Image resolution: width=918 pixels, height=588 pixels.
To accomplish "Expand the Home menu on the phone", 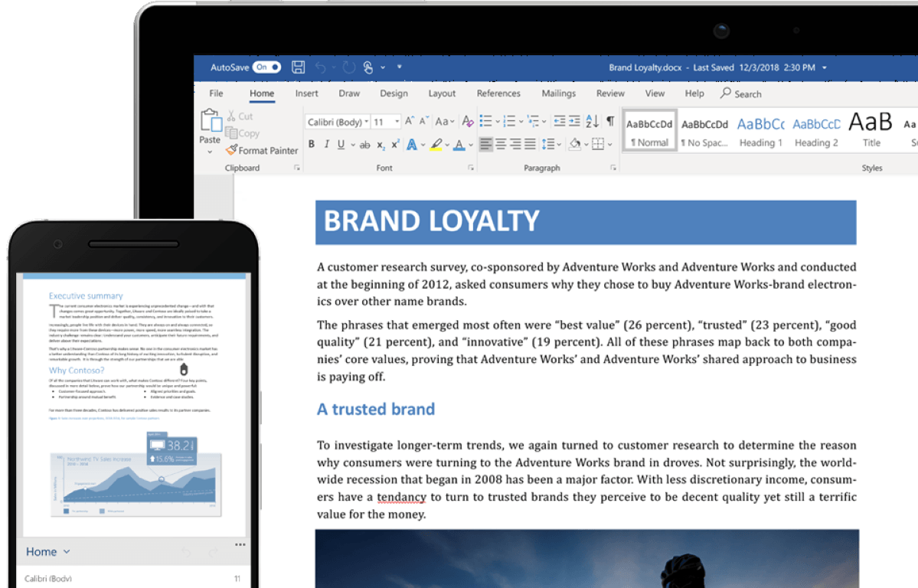I will 48,551.
